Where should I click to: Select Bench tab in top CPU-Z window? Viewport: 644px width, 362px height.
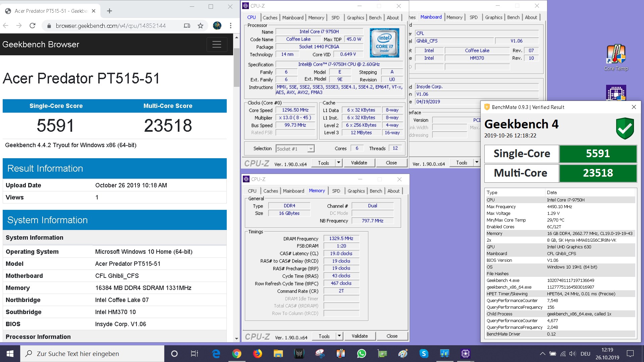click(x=375, y=18)
